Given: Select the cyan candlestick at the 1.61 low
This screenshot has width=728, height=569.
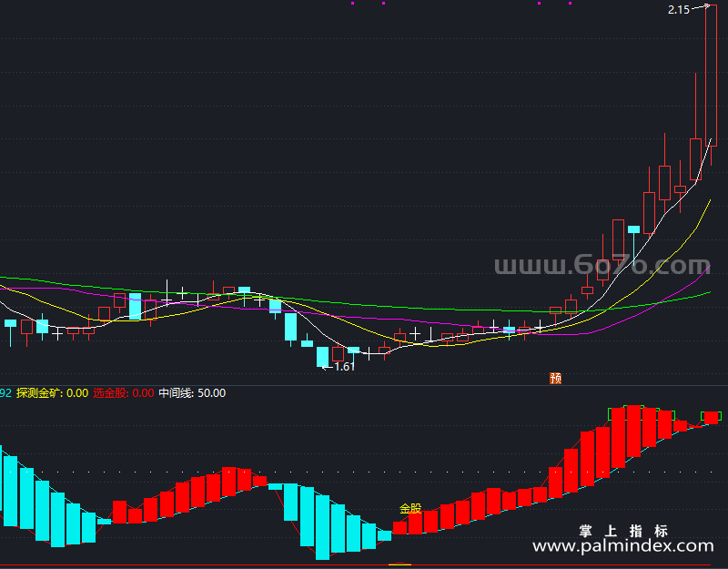Looking at the screenshot, I should pos(322,357).
